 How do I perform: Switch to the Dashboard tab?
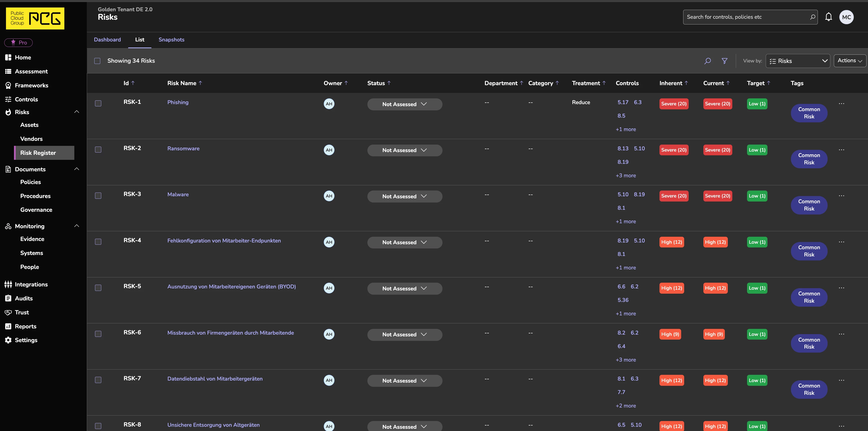coord(107,40)
